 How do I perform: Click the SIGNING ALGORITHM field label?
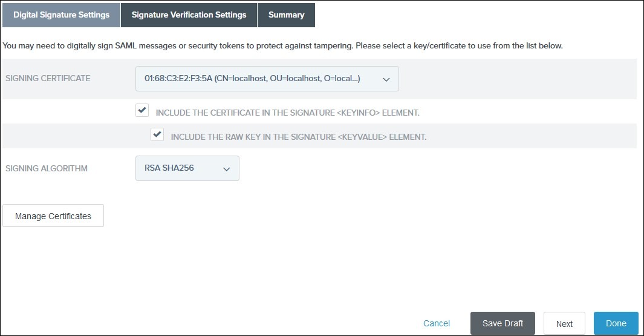[x=47, y=168]
